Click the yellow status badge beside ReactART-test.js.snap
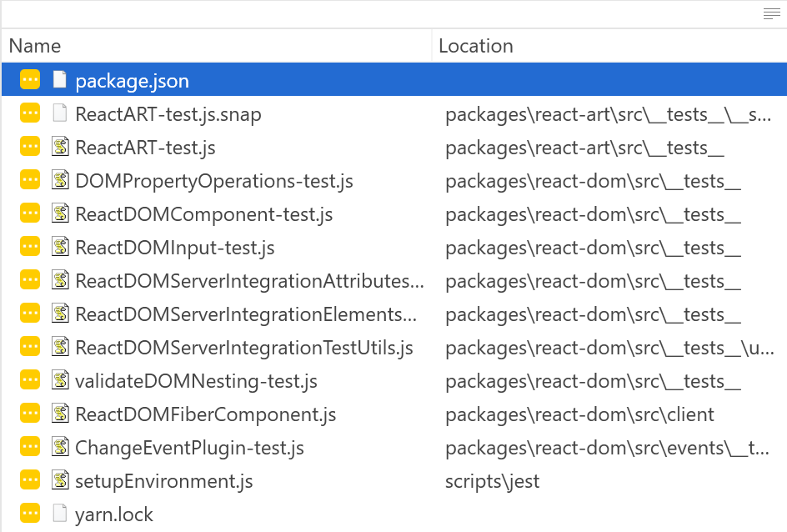787x532 pixels. [30, 113]
